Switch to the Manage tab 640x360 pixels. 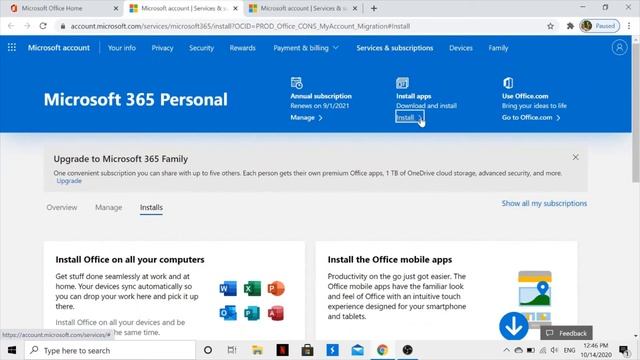click(109, 207)
